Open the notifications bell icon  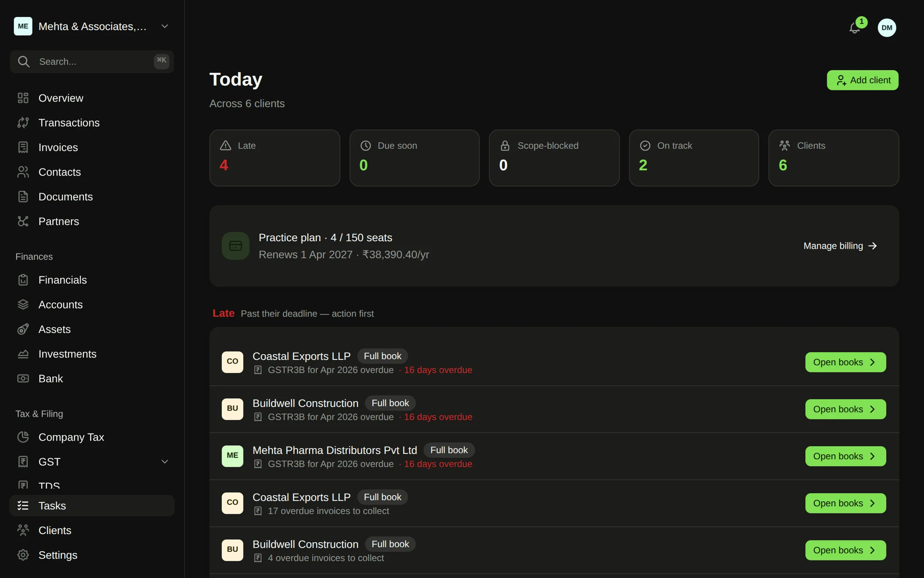[854, 28]
